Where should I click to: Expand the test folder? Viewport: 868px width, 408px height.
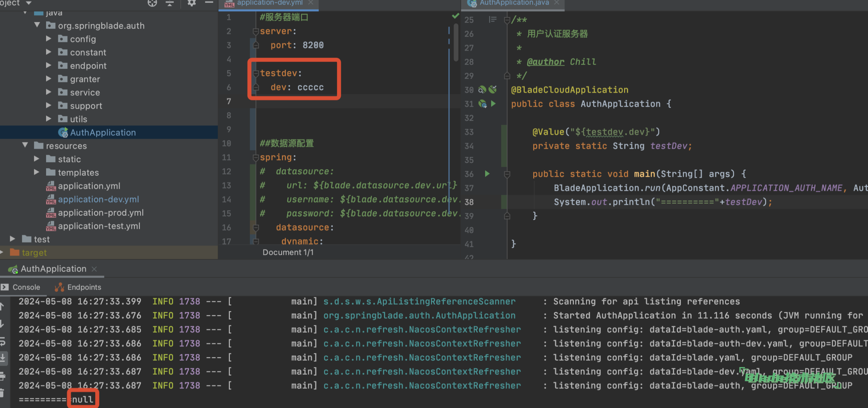coord(12,239)
